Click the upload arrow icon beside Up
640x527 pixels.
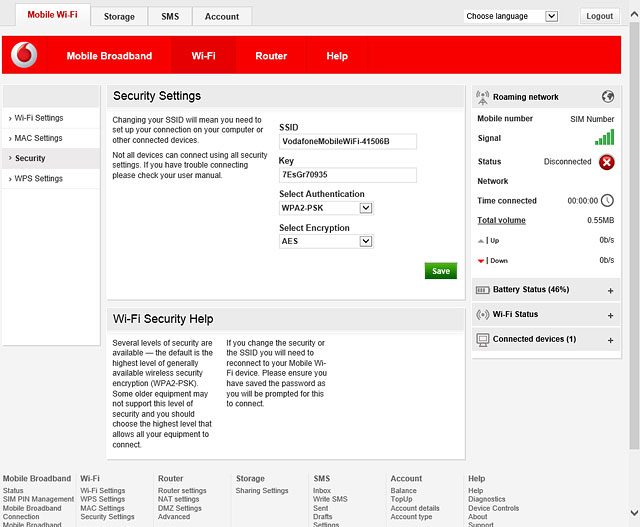pyautogui.click(x=481, y=241)
